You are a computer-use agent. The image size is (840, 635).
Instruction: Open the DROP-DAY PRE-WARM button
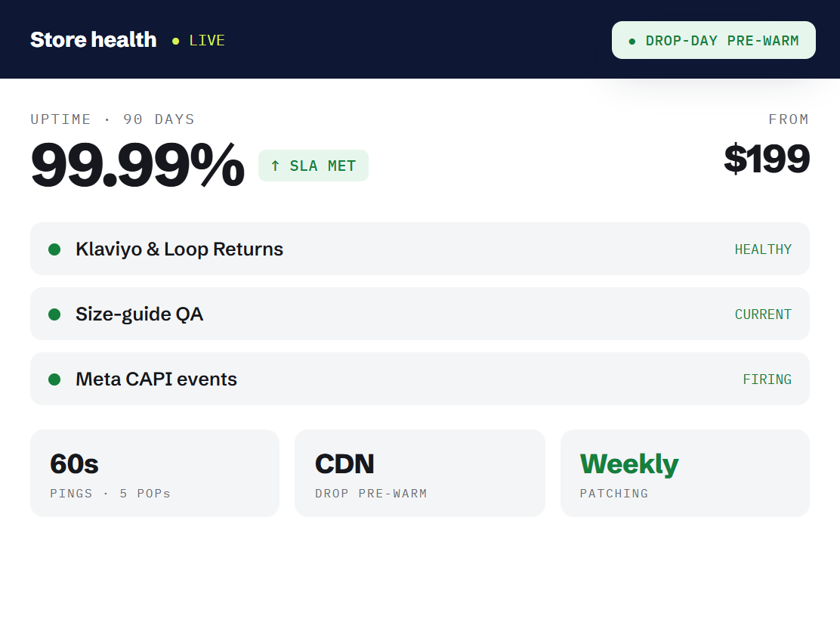click(x=714, y=40)
